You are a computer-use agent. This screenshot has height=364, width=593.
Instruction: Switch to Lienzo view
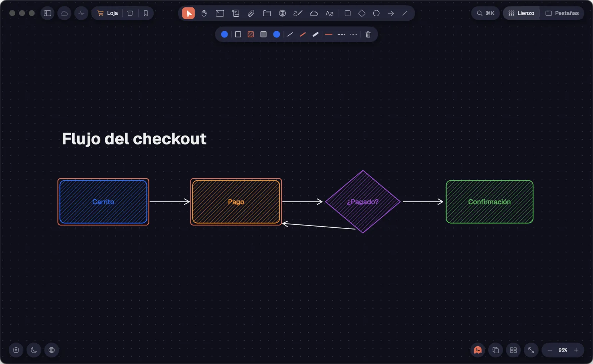click(x=521, y=13)
